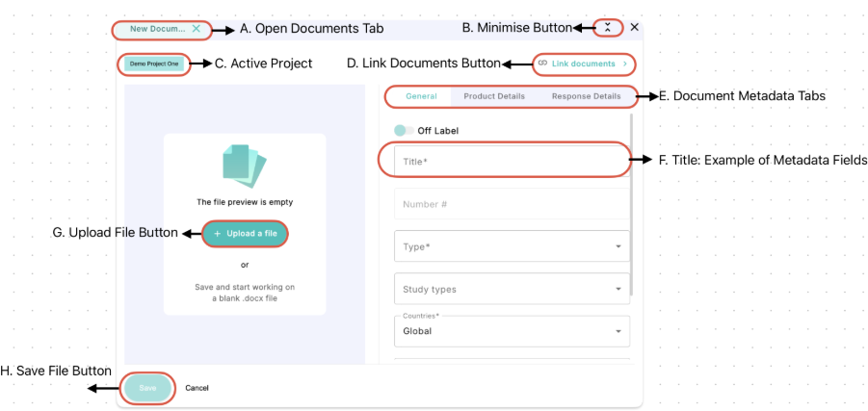The width and height of the screenshot is (868, 411).
Task: Click into the Number # field
Action: point(513,203)
